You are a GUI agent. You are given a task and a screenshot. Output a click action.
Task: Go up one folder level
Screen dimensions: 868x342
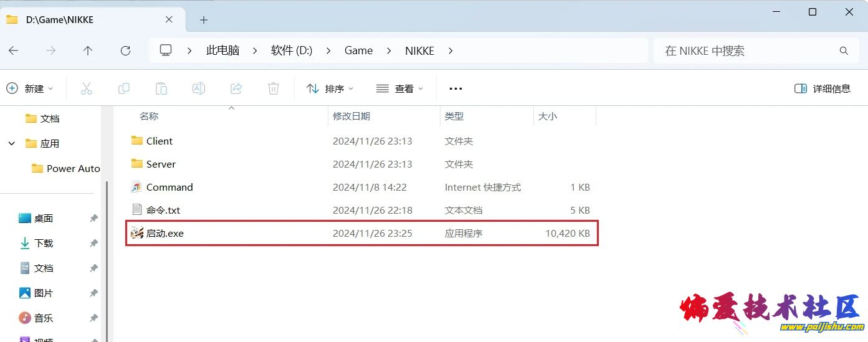tap(88, 50)
